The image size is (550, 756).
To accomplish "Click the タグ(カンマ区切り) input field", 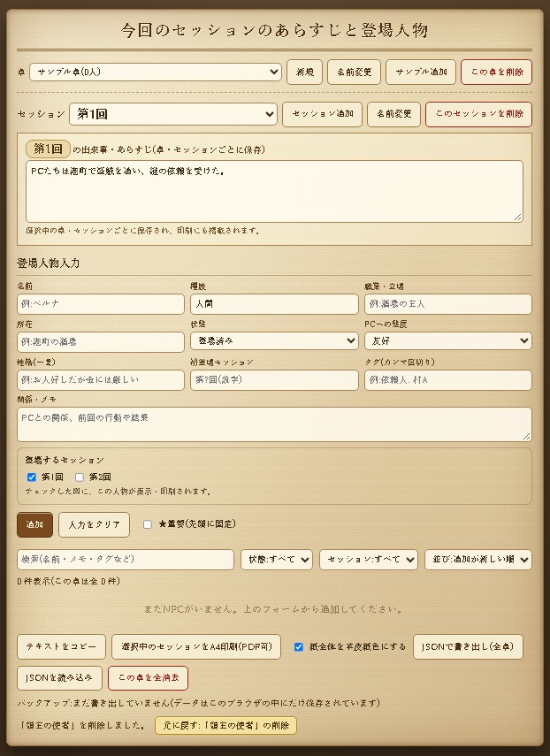I will coord(448,380).
